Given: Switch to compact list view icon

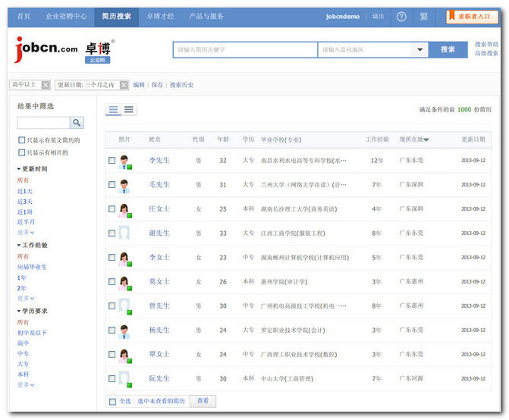Looking at the screenshot, I should (x=129, y=110).
